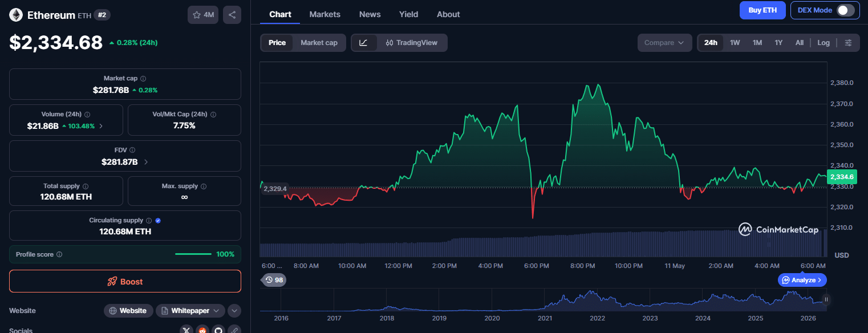Click the 11 May date label on axis
Viewport: 868px width, 333px height.
point(675,266)
